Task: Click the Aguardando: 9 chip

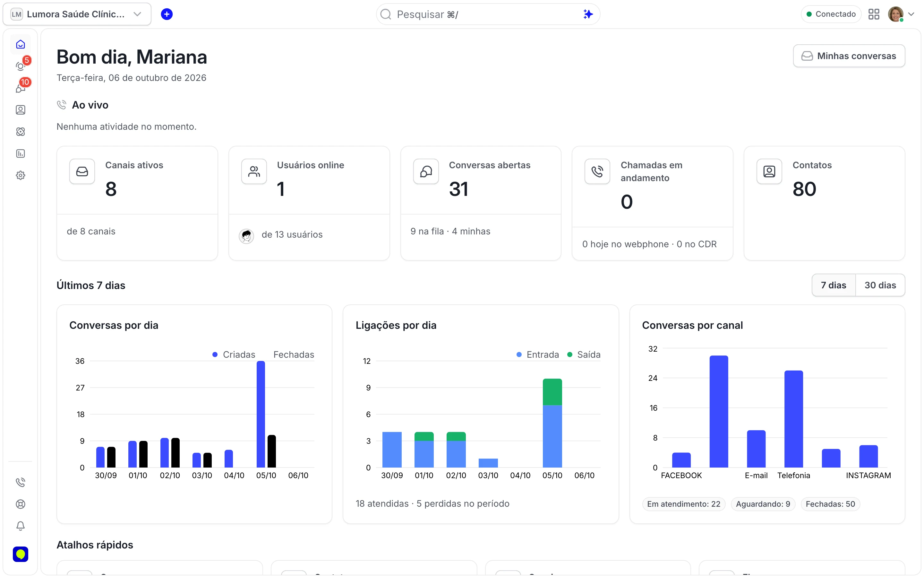Action: (x=763, y=504)
